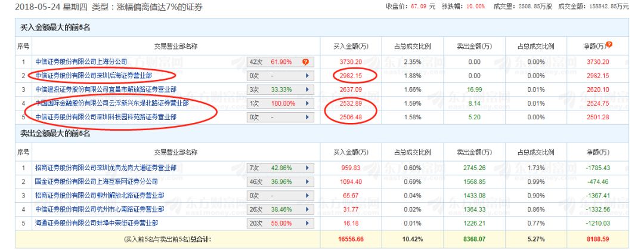Select buy amount 2506.48

tap(351, 117)
